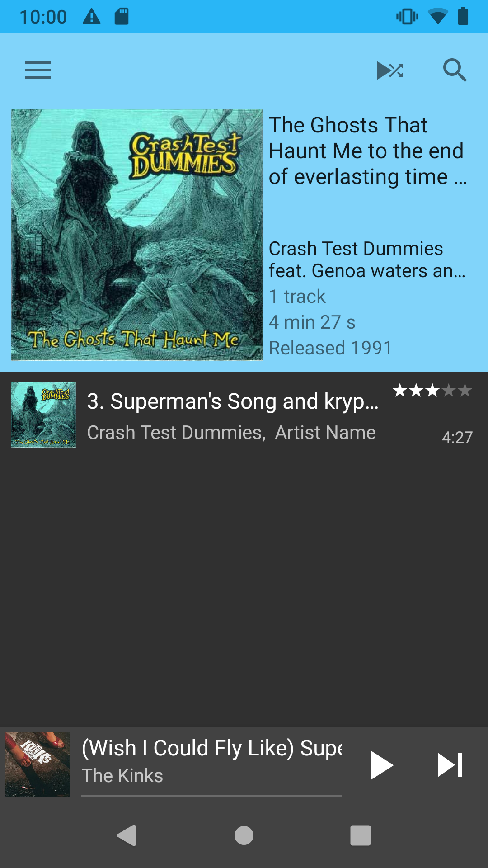The height and width of the screenshot is (868, 488).
Task: Open the recent apps square button
Action: [x=361, y=835]
